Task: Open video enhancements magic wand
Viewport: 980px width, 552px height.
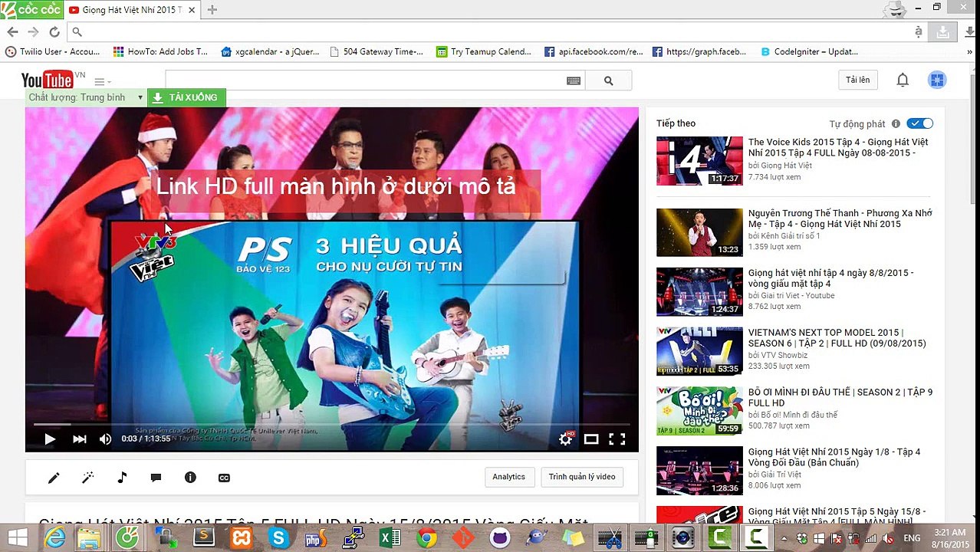Action: click(x=88, y=478)
